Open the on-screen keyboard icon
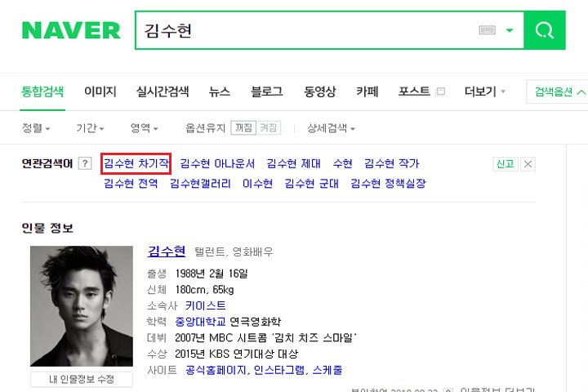Image resolution: width=588 pixels, height=392 pixels. tap(487, 30)
